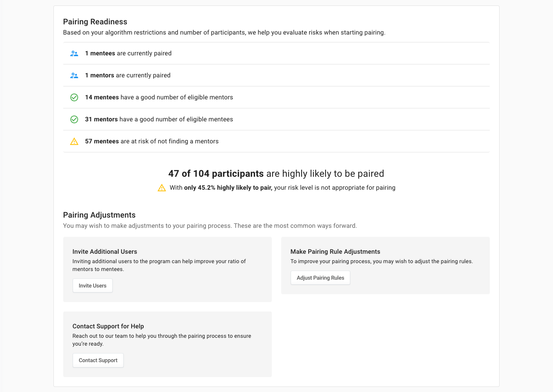Click the risk warning icon under participants summary
Viewport: 553px width, 392px height.
[x=162, y=187]
